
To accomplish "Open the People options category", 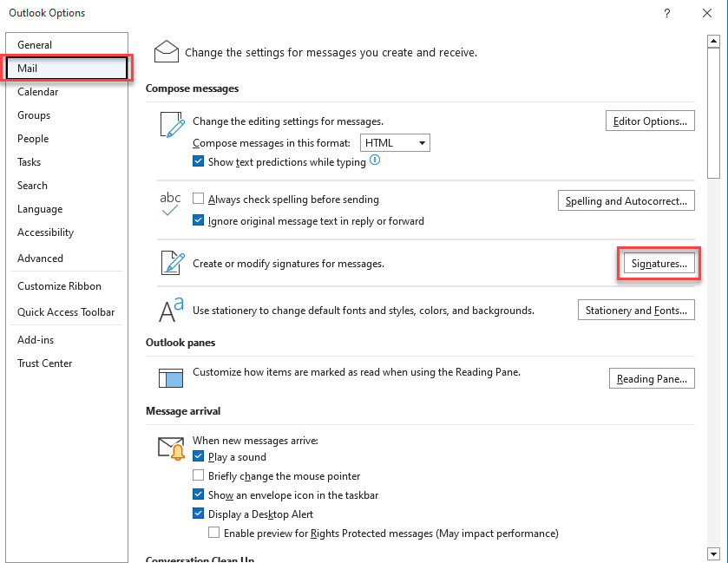I will (67, 138).
